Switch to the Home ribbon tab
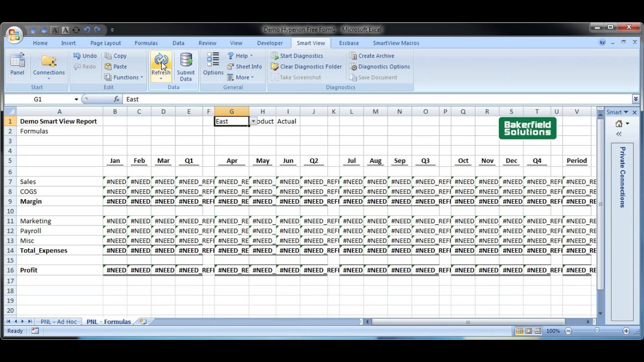 tap(40, 43)
